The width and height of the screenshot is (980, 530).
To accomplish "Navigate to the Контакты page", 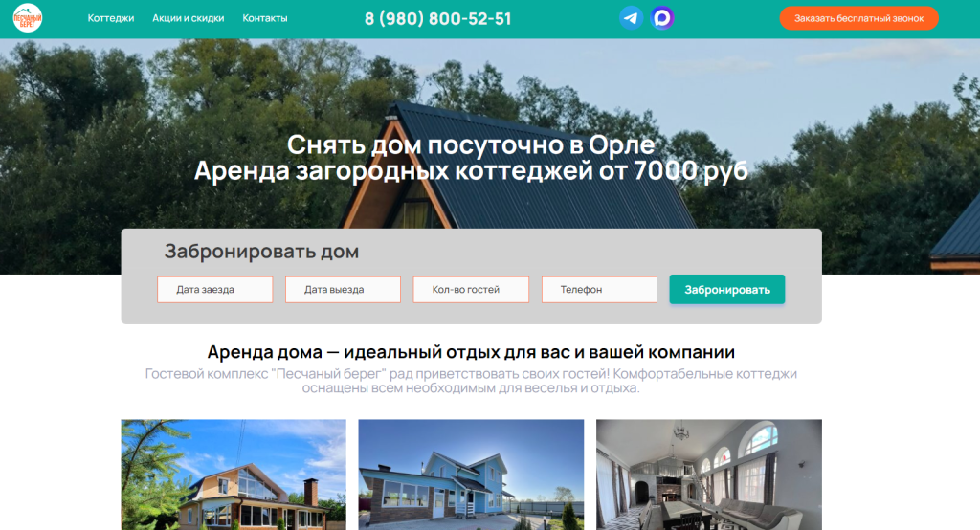I will pyautogui.click(x=265, y=18).
